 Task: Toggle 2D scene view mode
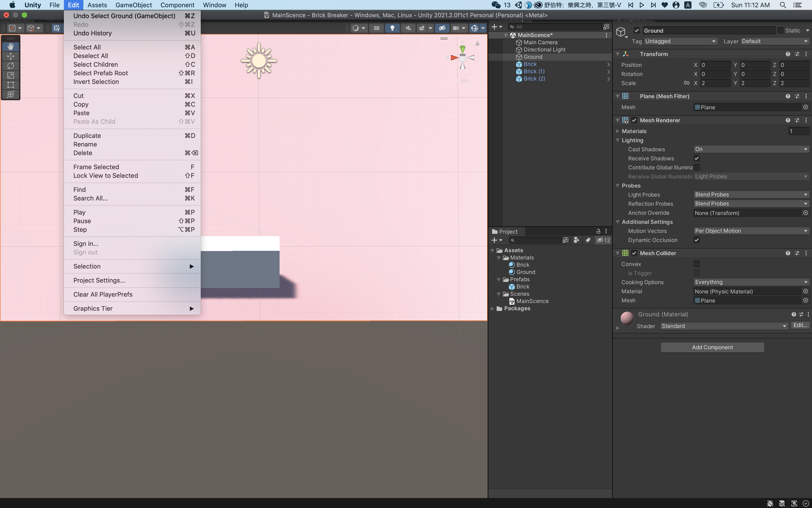(376, 28)
